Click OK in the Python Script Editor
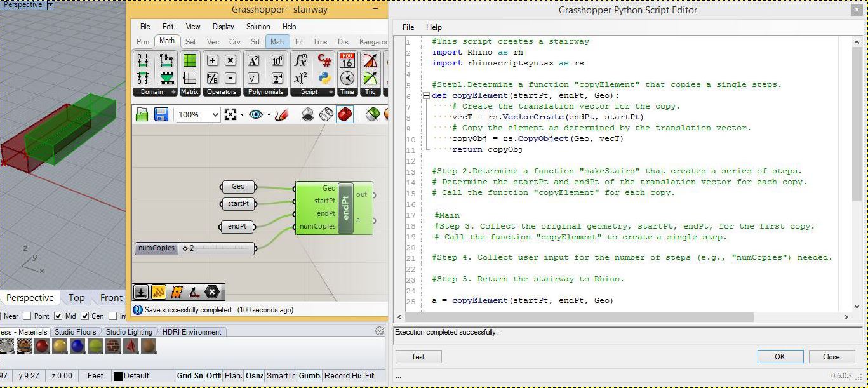 pos(780,357)
